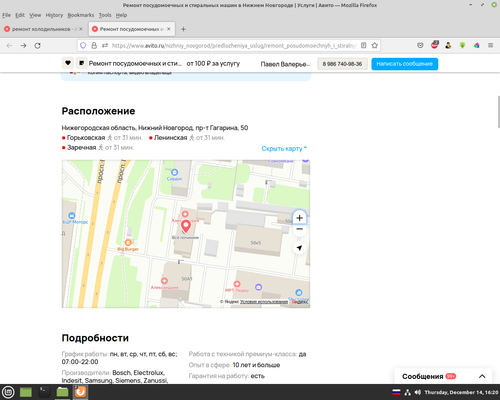500x400 pixels.
Task: Click the Сервис marker on the map
Action: pyautogui.click(x=174, y=172)
